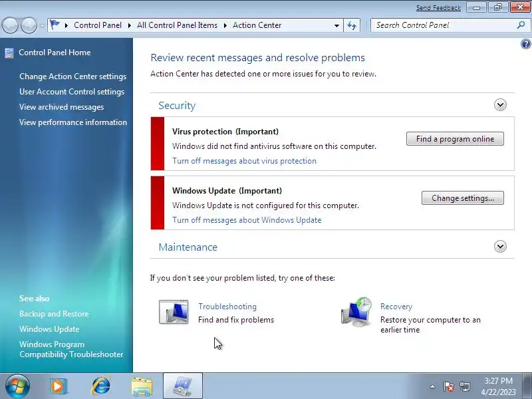The width and height of the screenshot is (532, 399).
Task: Expand the arrow after All Control Panel Items
Action: [x=225, y=25]
